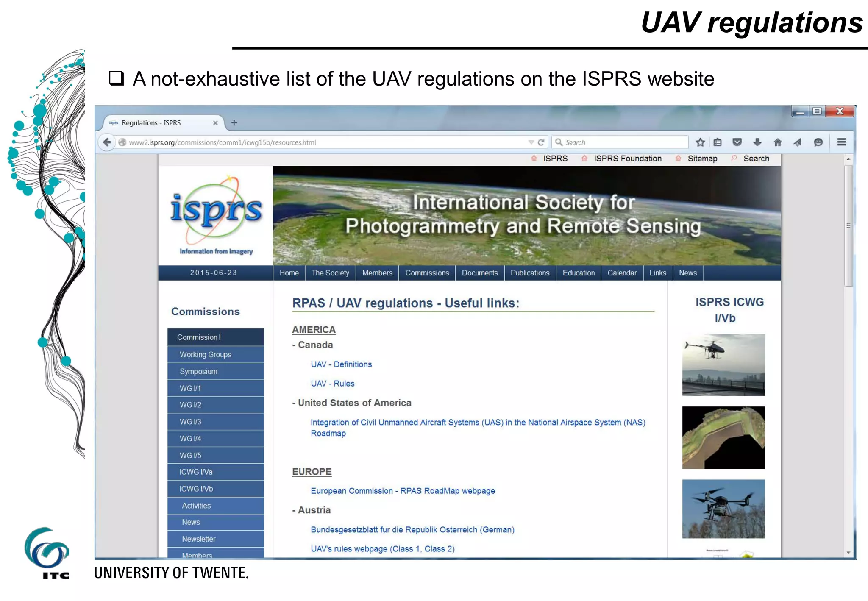Open the Education menu item
This screenshot has width=868, height=601.
click(x=579, y=273)
